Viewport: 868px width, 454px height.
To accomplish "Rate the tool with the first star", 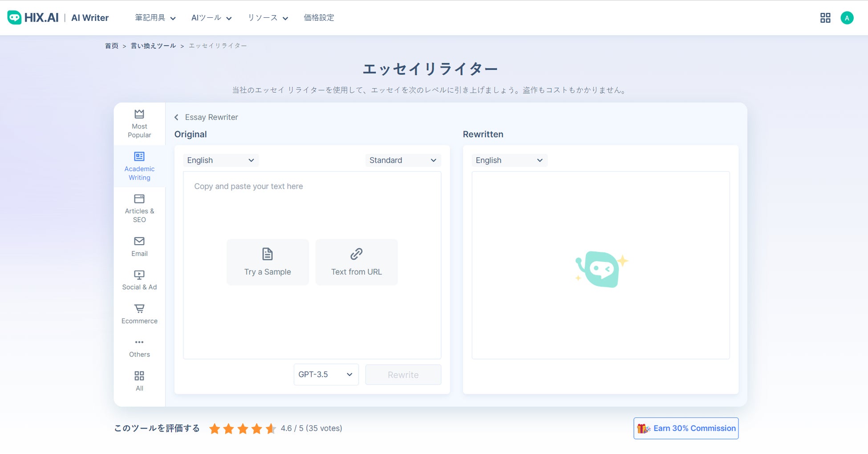I will pos(215,429).
